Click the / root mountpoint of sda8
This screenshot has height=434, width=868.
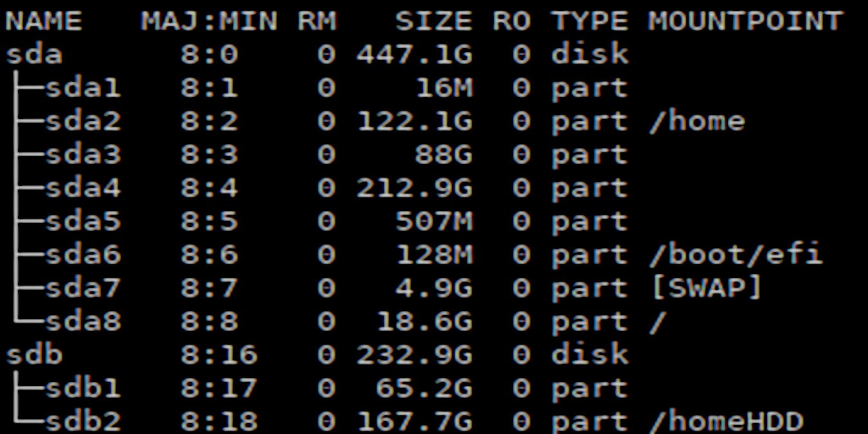coord(656,322)
